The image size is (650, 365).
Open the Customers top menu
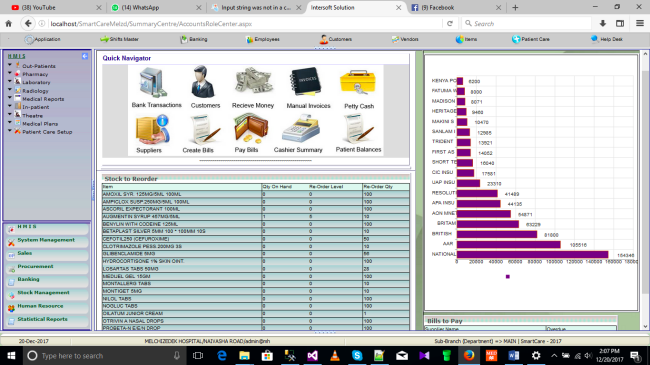pos(336,39)
